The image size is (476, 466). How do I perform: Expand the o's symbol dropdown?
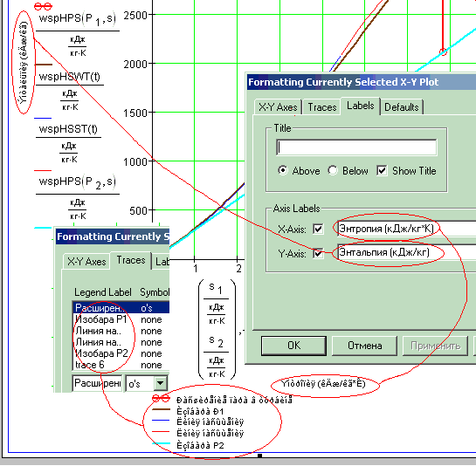[161, 383]
